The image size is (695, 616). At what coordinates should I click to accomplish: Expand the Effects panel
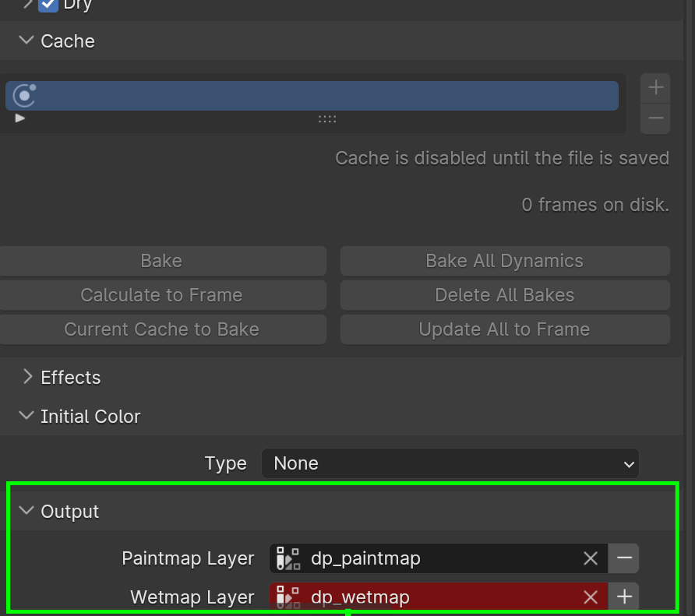pyautogui.click(x=27, y=377)
